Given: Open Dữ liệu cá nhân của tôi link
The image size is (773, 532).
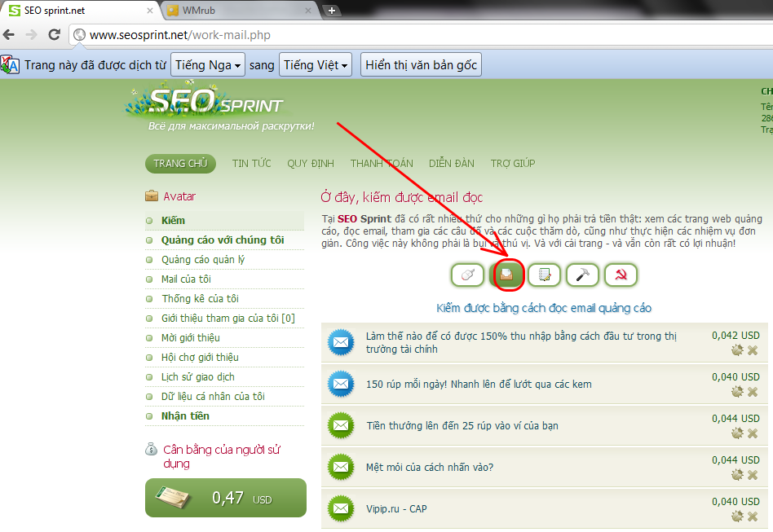Looking at the screenshot, I should pyautogui.click(x=213, y=397).
